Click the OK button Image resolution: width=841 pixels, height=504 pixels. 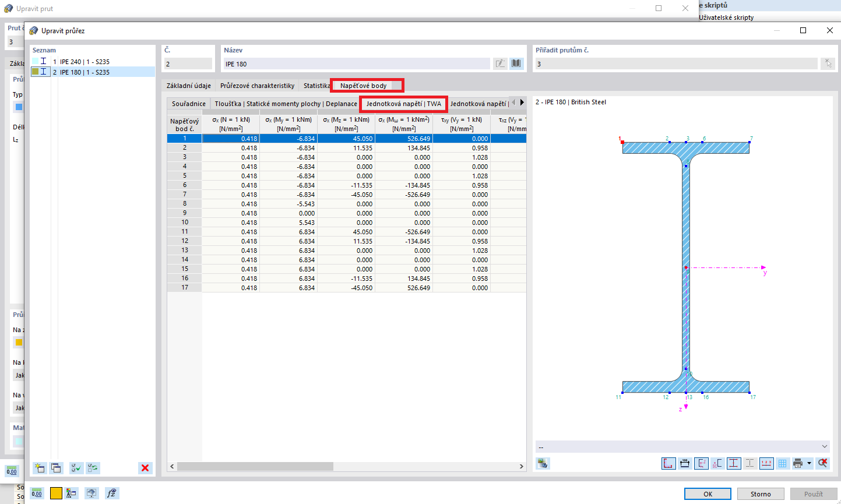click(708, 494)
